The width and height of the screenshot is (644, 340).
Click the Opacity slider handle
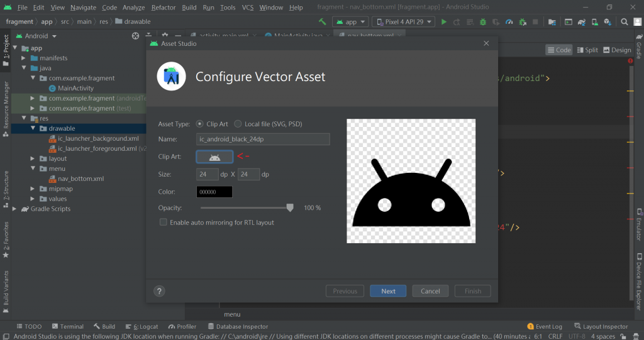[290, 208]
